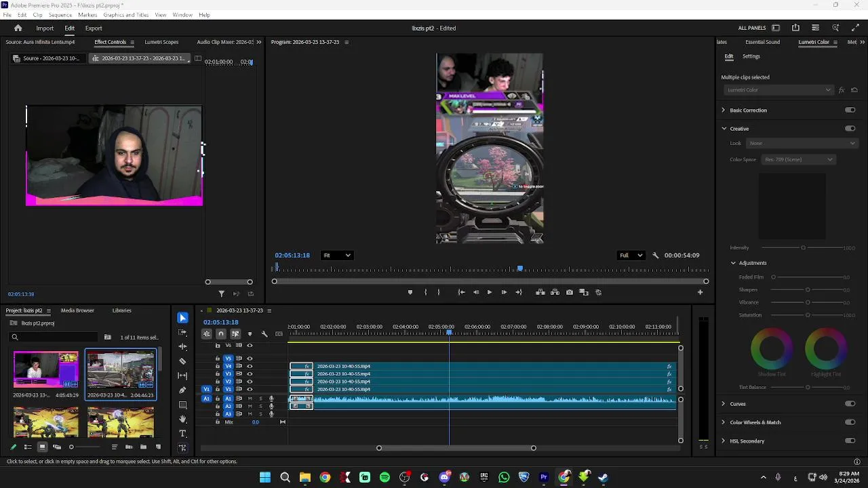Open Libraries panel tab
This screenshot has height=488, width=868.
tap(122, 310)
